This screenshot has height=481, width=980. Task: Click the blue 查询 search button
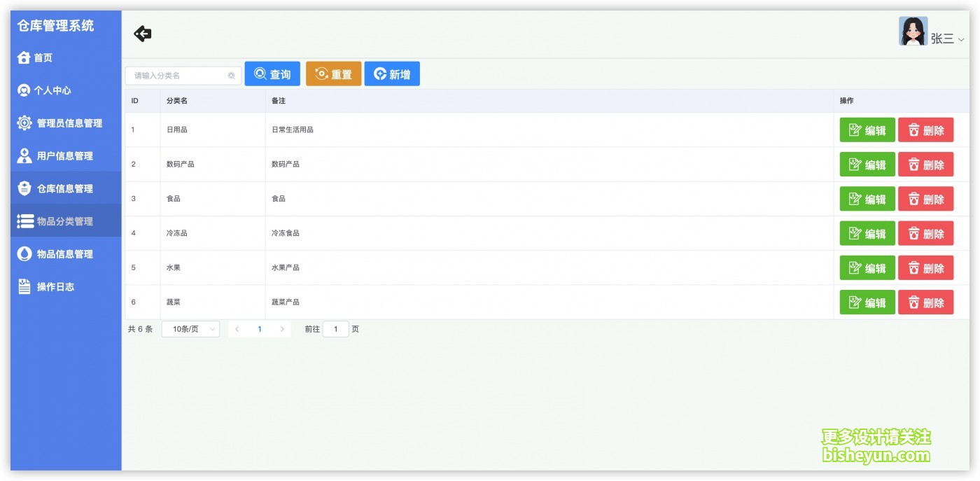(272, 74)
